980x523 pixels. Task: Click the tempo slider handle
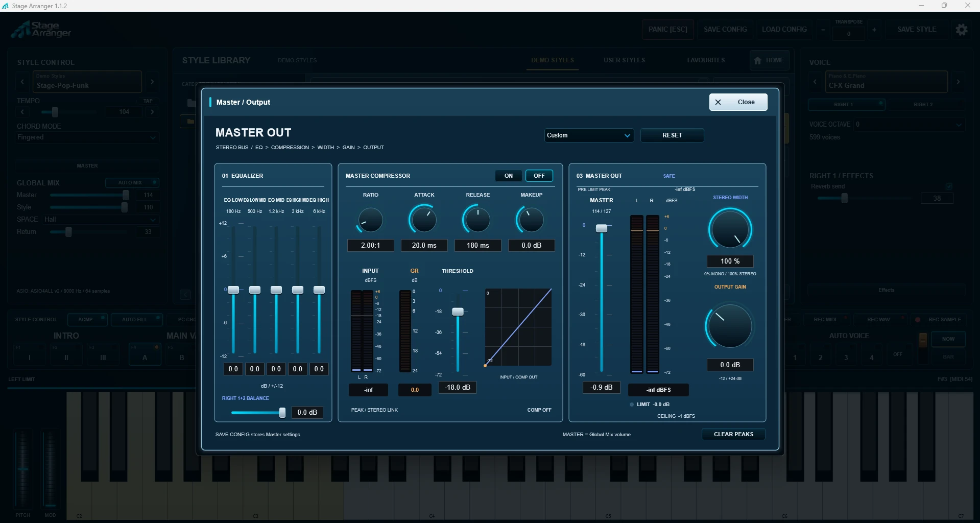coord(55,112)
